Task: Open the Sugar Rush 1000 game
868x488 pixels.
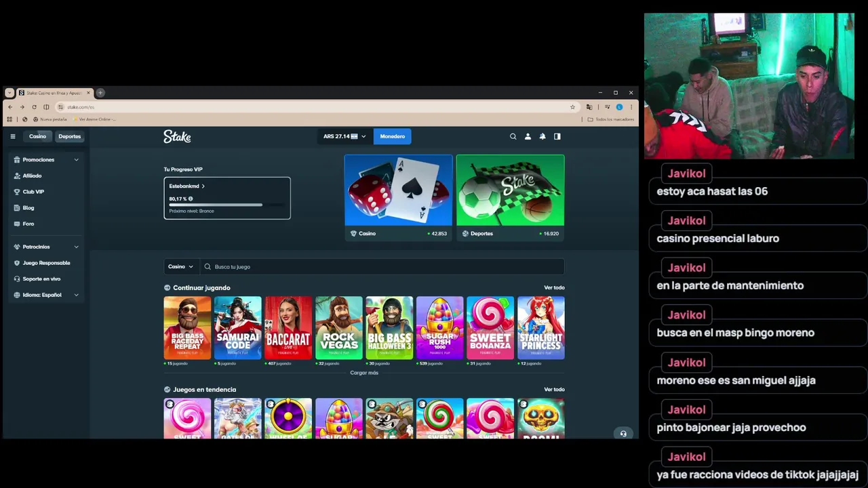Action: (439, 327)
